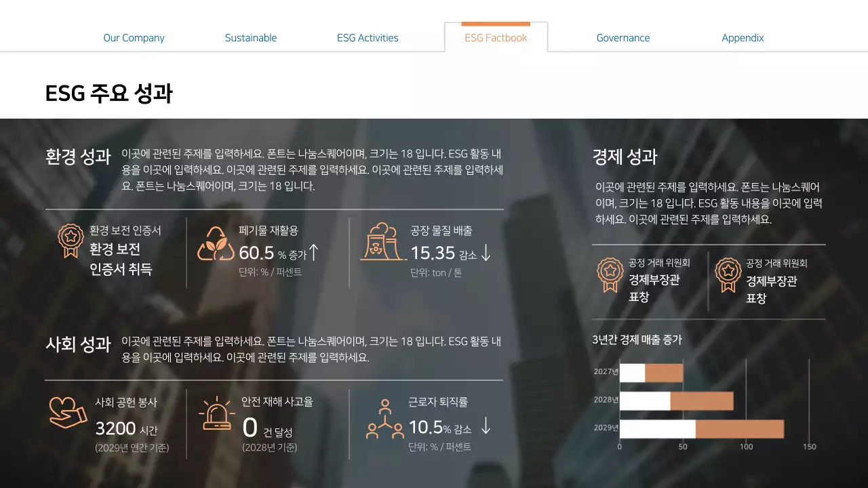Image resolution: width=868 pixels, height=488 pixels.
Task: Click the right economic award medal icon
Action: point(728,275)
